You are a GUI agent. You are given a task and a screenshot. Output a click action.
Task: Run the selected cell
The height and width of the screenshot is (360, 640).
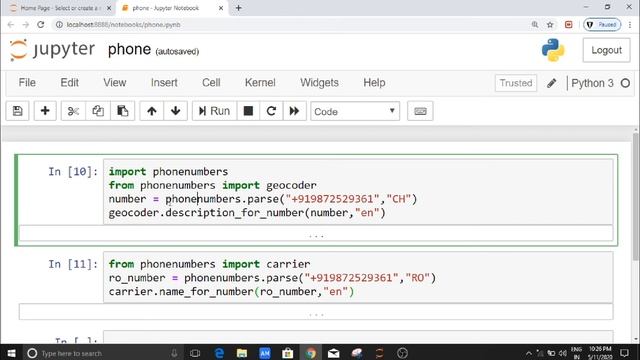[x=214, y=111]
